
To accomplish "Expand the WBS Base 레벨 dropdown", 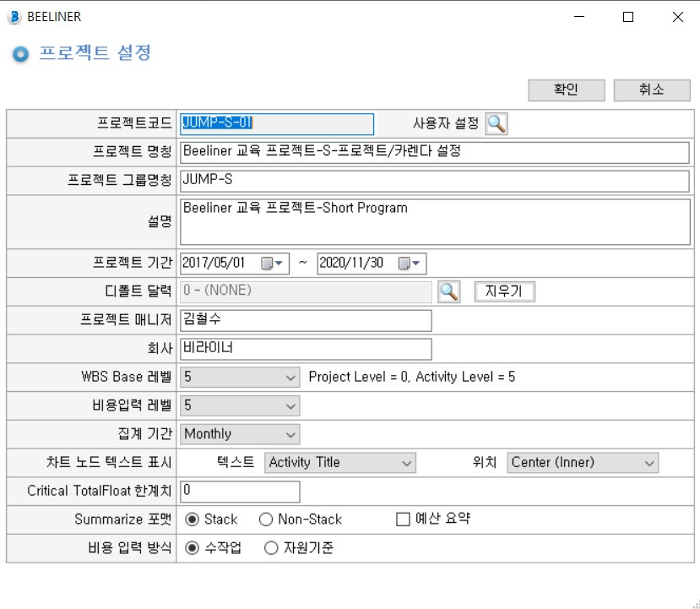I will (x=240, y=378).
